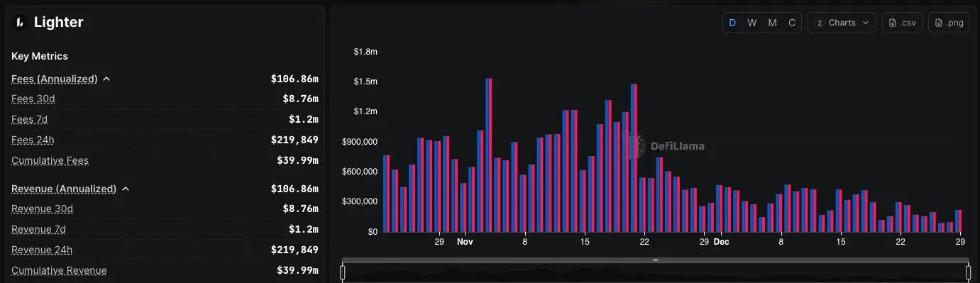Click the $219,849 Fees 24h value
Viewport: 980px width, 283px height.
[294, 140]
